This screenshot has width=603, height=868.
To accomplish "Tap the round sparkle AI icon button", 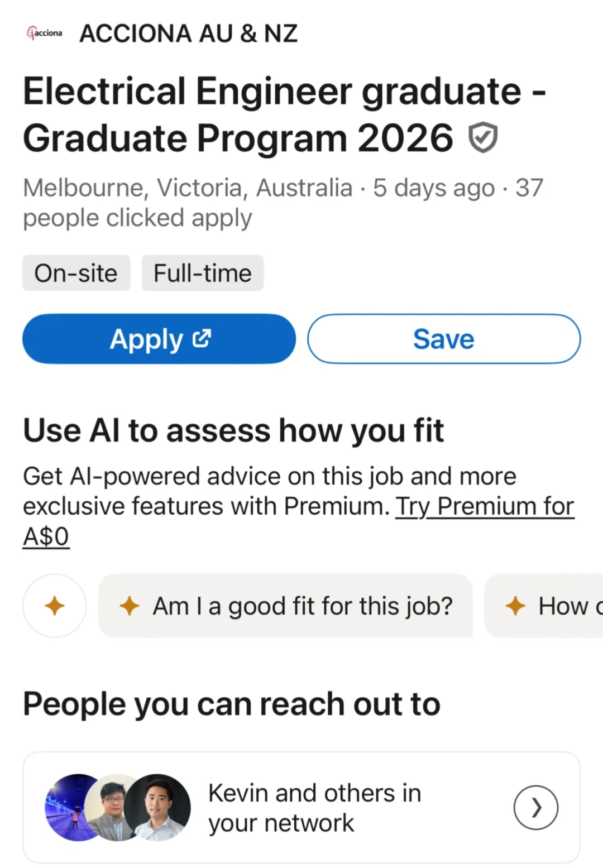I will click(55, 606).
